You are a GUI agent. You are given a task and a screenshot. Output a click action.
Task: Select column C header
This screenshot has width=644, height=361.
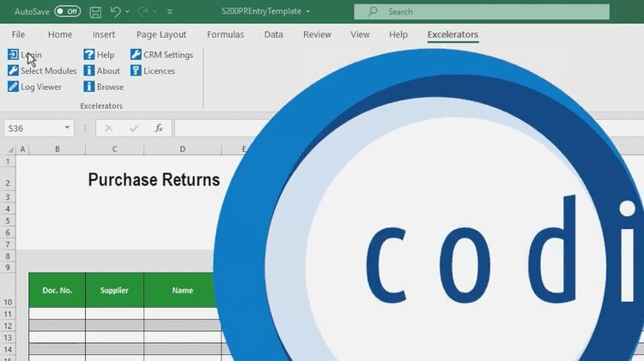[x=114, y=149]
